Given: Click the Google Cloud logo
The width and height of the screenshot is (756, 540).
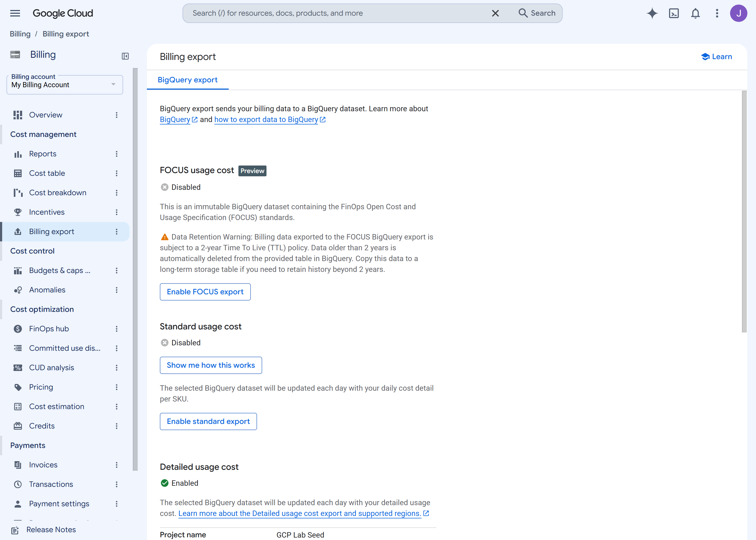Looking at the screenshot, I should (x=63, y=13).
